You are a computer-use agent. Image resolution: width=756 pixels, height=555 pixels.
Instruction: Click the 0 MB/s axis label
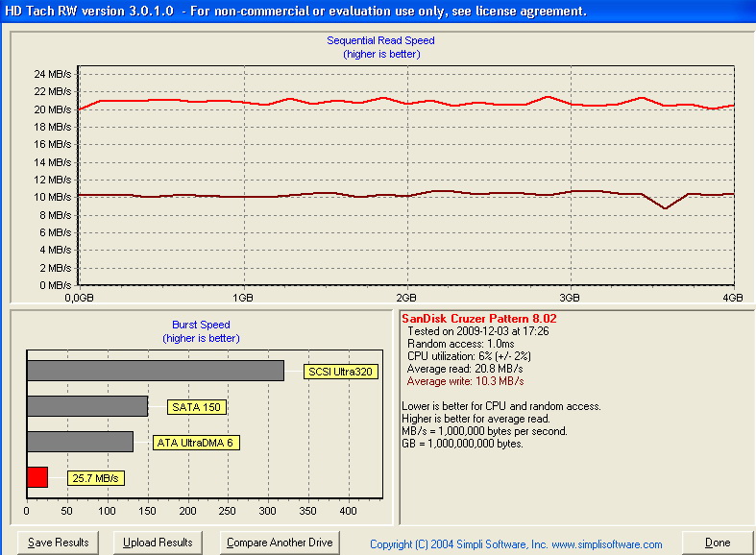[x=56, y=285]
